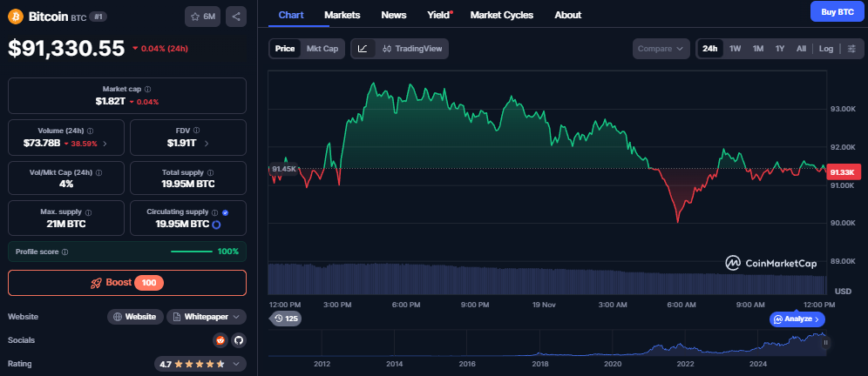Click the Bitcoin logo icon

[16, 17]
